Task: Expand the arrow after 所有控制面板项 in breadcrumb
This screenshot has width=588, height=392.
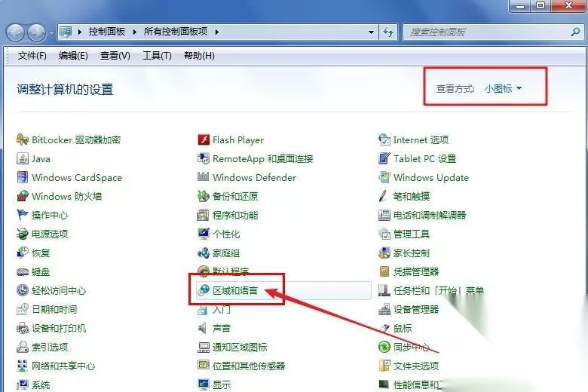Action: (217, 32)
